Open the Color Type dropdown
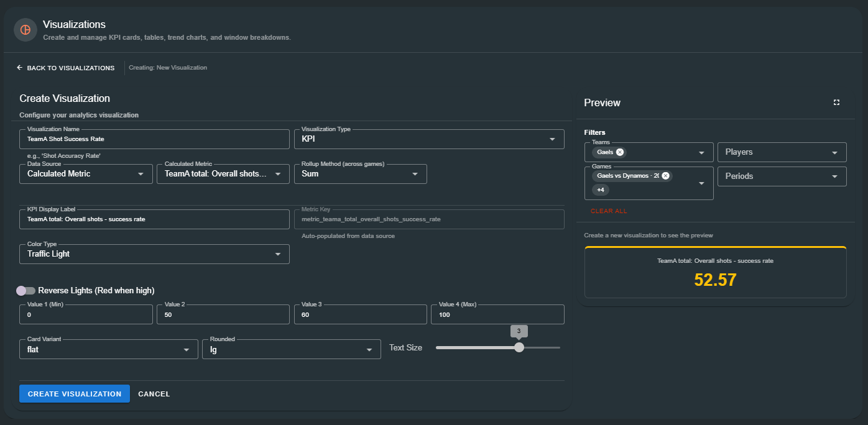This screenshot has height=425, width=868. [154, 254]
